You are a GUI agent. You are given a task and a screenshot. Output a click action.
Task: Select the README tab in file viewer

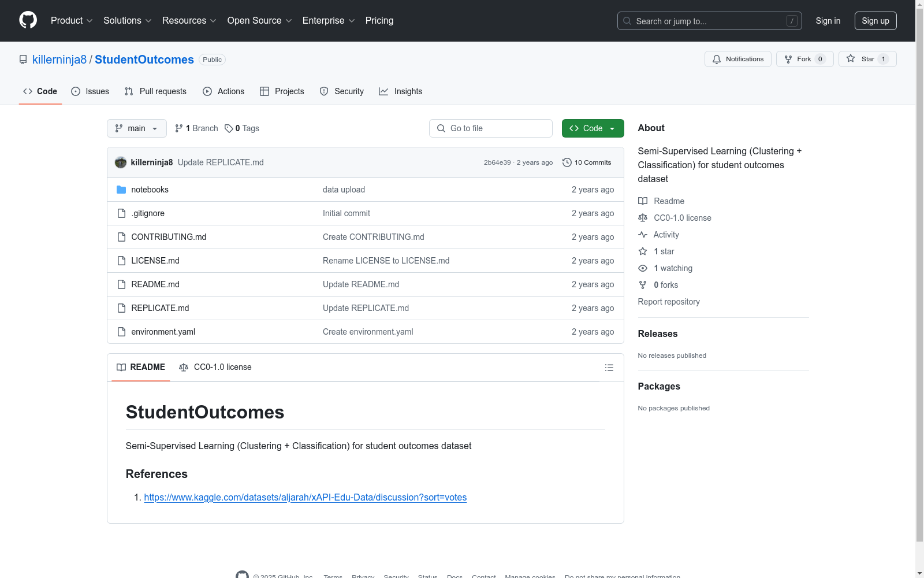point(141,367)
